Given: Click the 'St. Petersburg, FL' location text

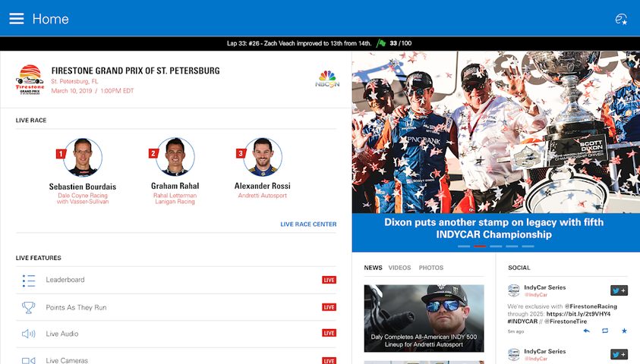Looking at the screenshot, I should coord(74,81).
